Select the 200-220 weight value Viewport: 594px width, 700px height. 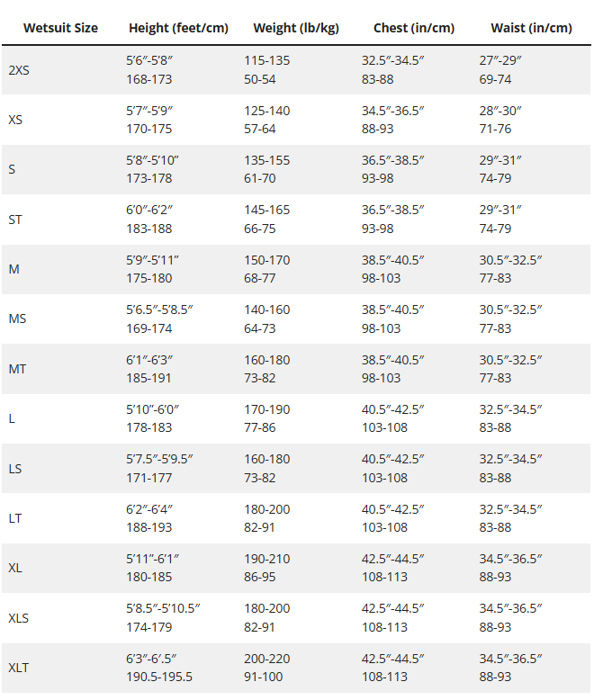[x=267, y=659]
